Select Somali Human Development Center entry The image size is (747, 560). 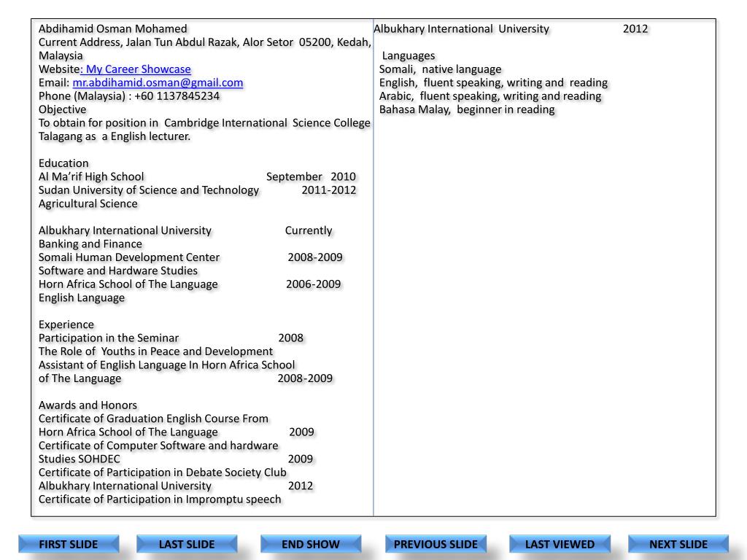[x=129, y=257]
